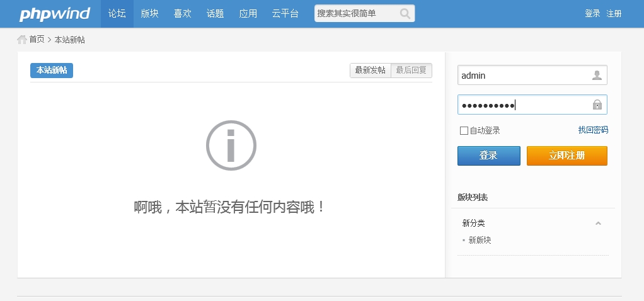644x301 pixels.
Task: Click the 本站新帖 blue label
Action: [52, 71]
